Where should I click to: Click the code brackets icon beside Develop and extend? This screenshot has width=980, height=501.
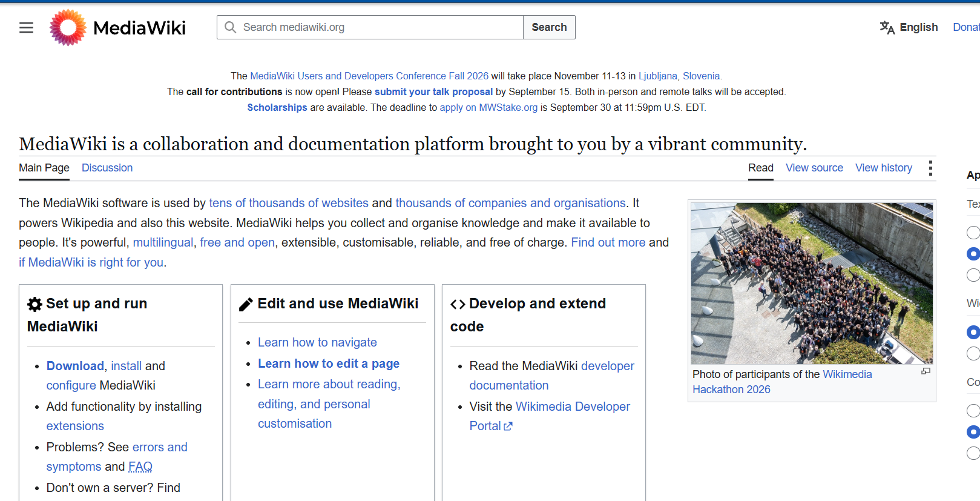coord(458,304)
